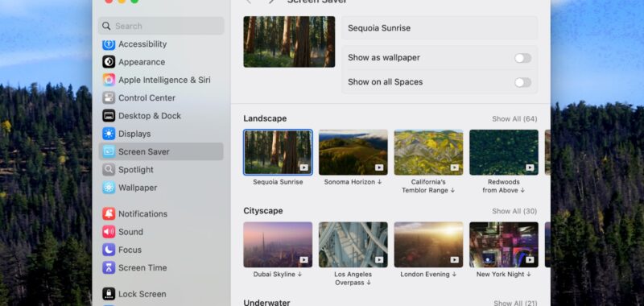Show all 64 Landscape screen savers
The height and width of the screenshot is (306, 644).
(514, 118)
